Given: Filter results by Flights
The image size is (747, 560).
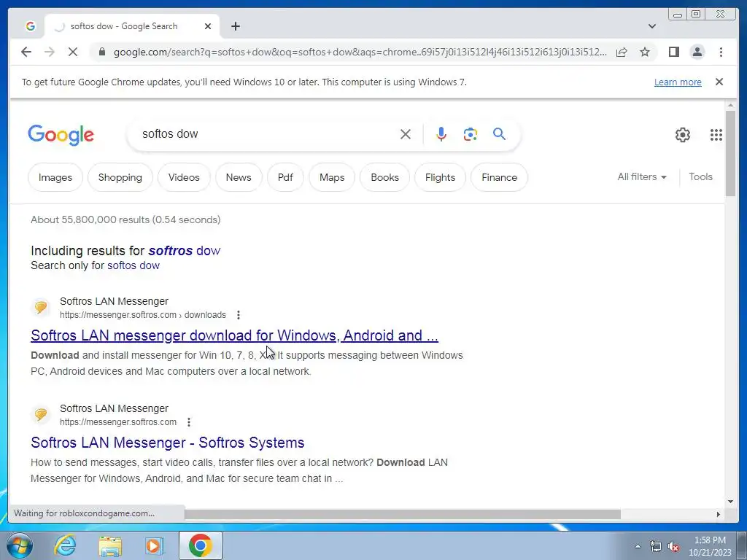Looking at the screenshot, I should point(440,177).
